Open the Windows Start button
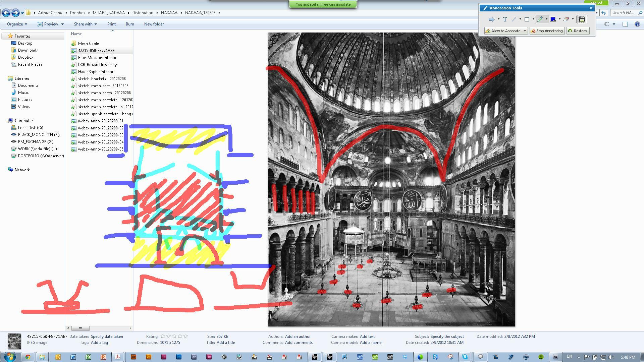 click(9, 357)
